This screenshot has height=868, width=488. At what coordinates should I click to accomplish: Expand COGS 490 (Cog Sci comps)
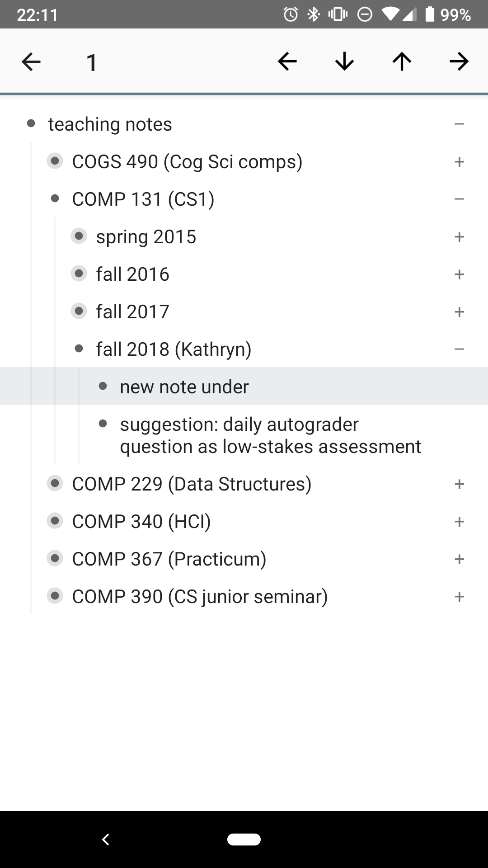[x=459, y=161]
